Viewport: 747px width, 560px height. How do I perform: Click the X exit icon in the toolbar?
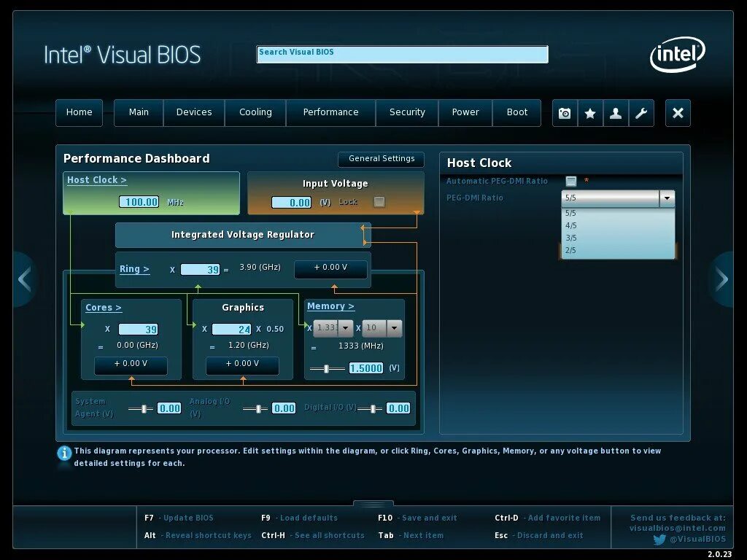point(678,113)
